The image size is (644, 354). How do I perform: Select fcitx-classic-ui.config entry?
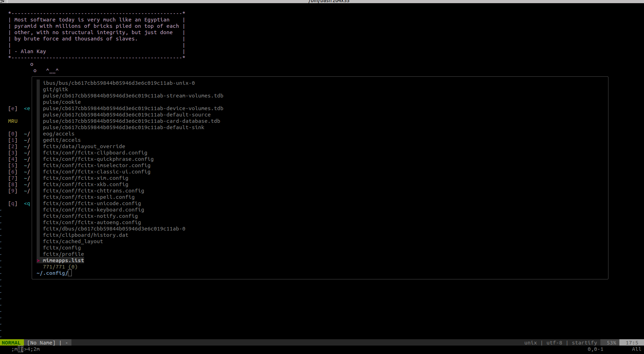(96, 172)
